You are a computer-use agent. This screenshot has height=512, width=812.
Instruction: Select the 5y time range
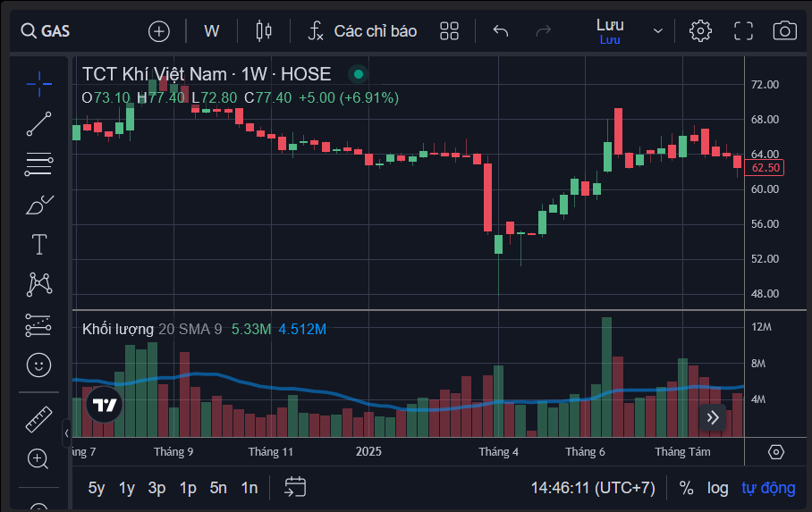(97, 488)
